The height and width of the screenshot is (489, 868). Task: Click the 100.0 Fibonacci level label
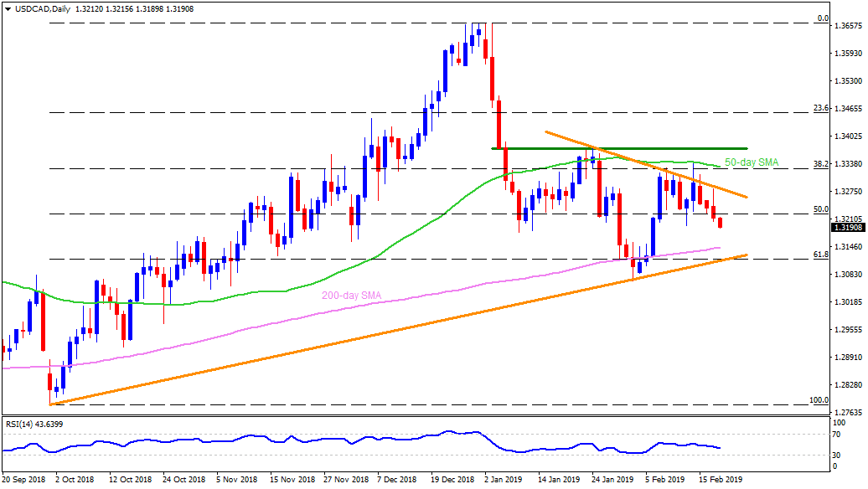tap(819, 400)
